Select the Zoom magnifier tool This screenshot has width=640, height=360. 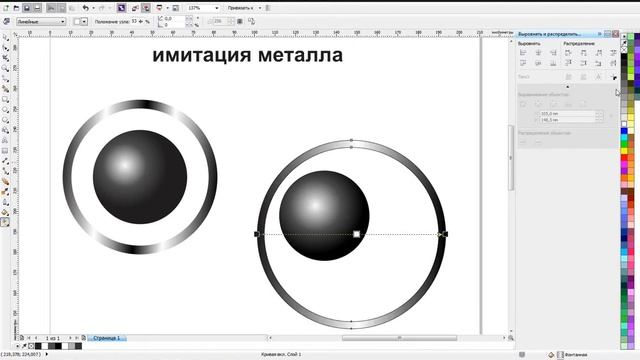point(5,68)
